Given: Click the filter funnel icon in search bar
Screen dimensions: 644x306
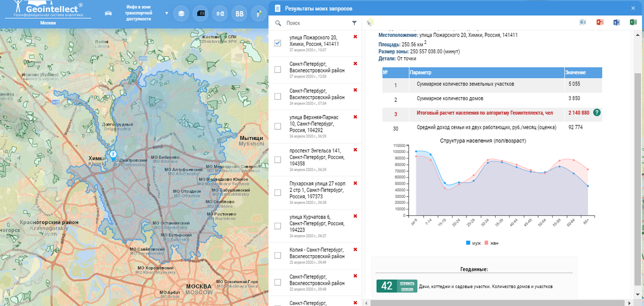Looking at the screenshot, I should [x=354, y=23].
